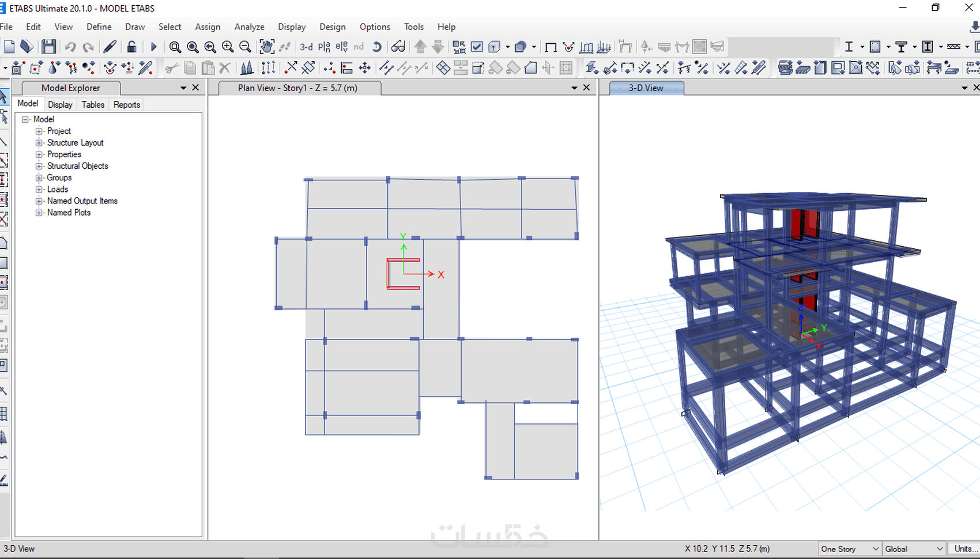The height and width of the screenshot is (559, 980).
Task: Click the Paste clipboard icon
Action: tap(208, 68)
